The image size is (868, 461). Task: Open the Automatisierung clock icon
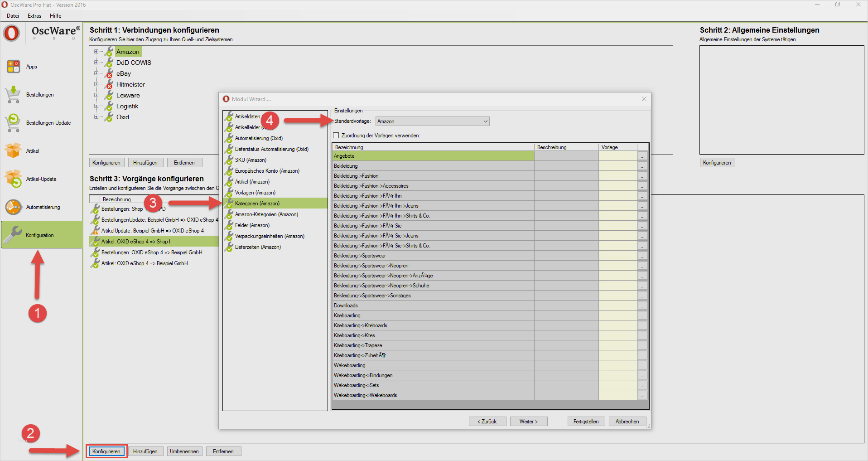tap(13, 207)
